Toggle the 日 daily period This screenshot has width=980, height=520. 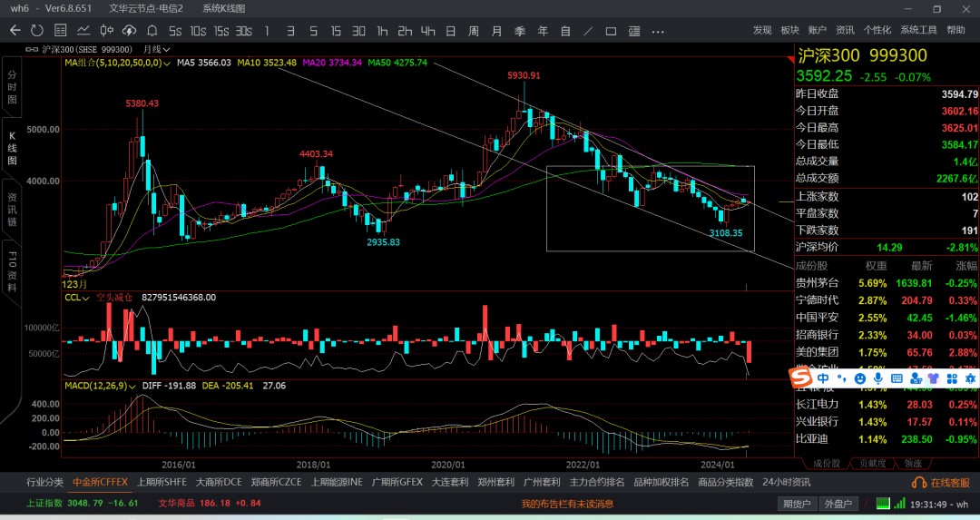(x=450, y=31)
